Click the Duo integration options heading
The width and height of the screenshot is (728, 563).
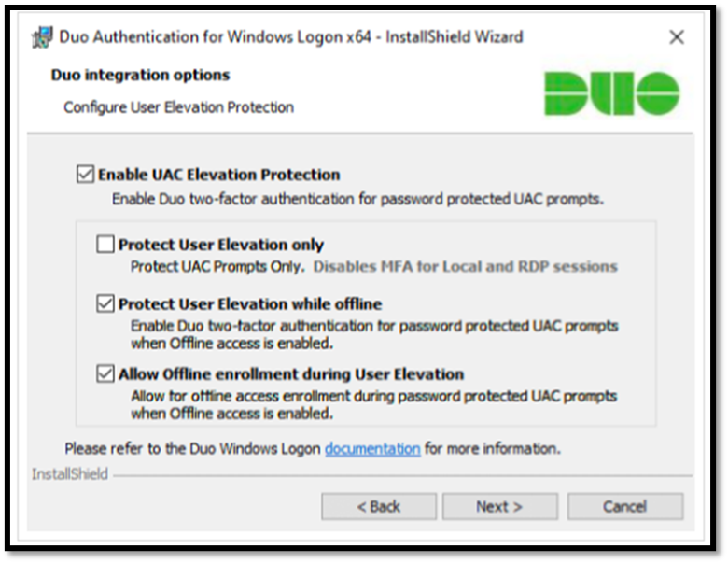point(140,75)
